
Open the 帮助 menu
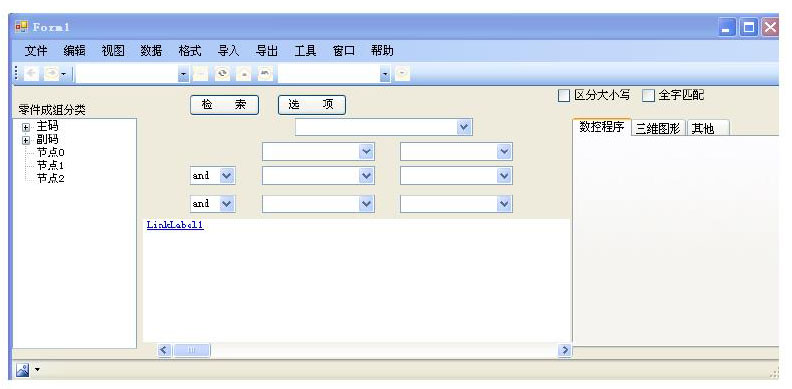382,51
